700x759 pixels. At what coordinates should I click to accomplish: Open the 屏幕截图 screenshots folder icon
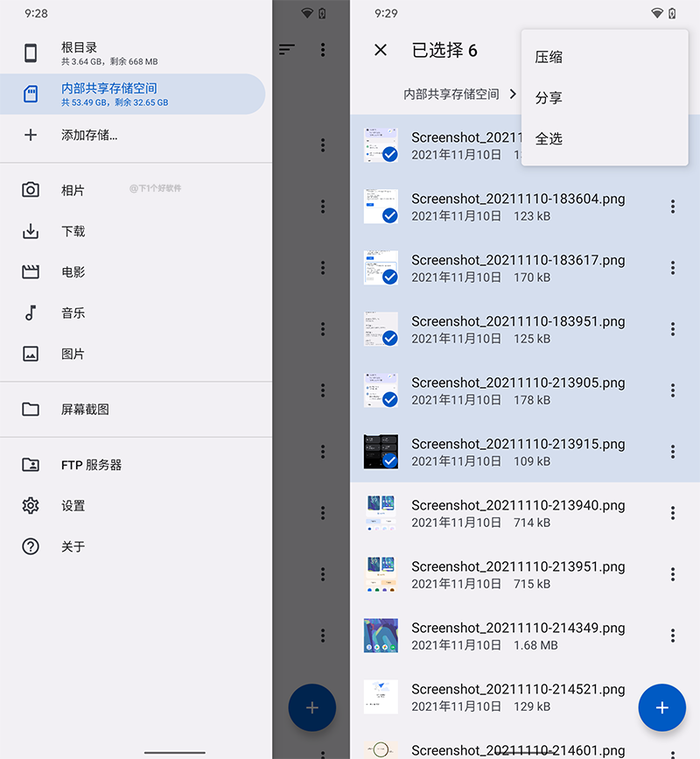tap(31, 409)
